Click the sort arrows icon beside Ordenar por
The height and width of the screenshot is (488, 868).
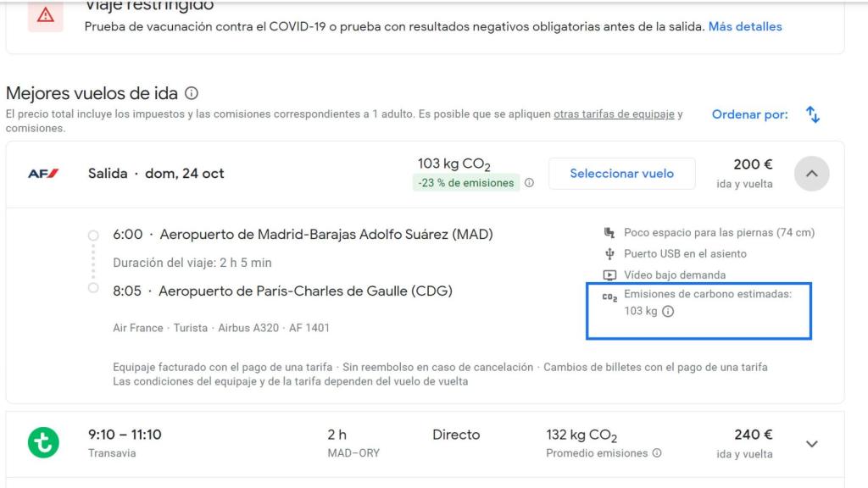(x=813, y=114)
